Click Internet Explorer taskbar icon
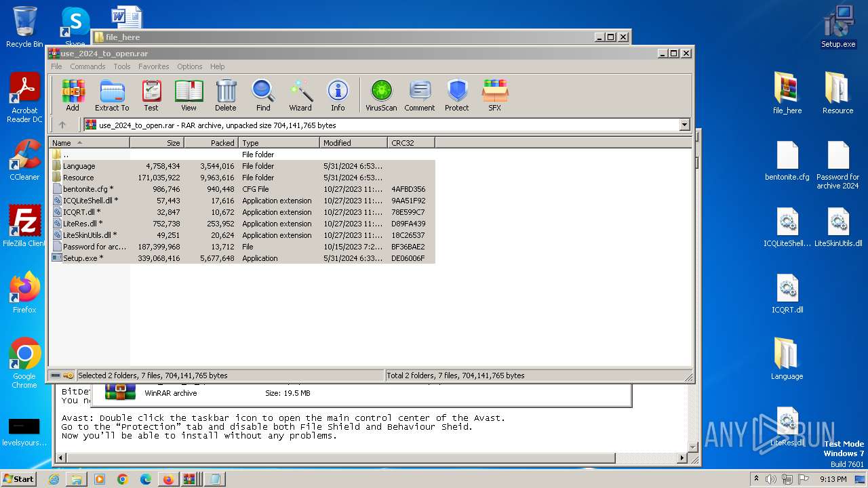Image resolution: width=868 pixels, height=488 pixels. pos(54,479)
